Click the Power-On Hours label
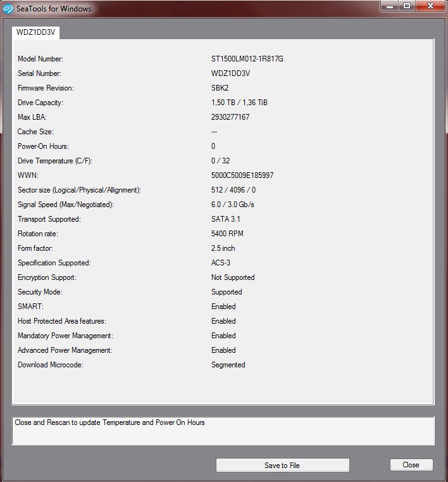 [x=43, y=146]
